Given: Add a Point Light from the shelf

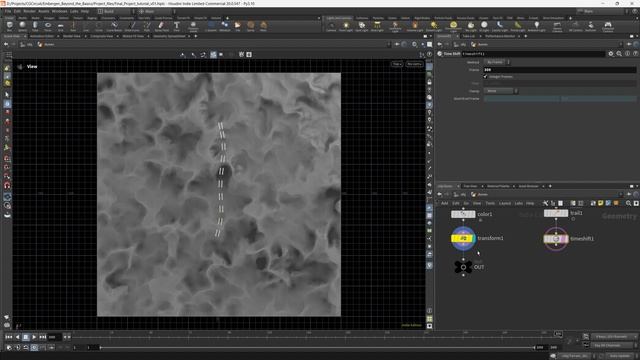Looking at the screenshot, I should (346, 27).
